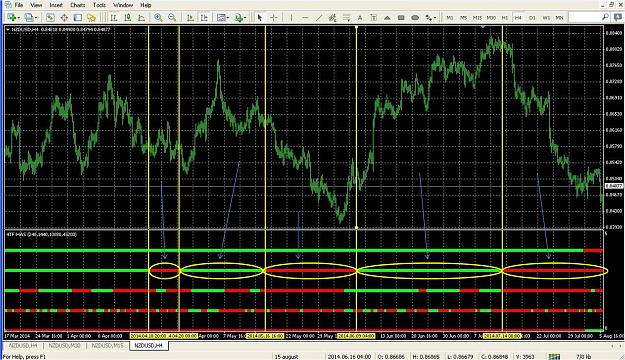This screenshot has width=625, height=360.
Task: Open the Insert menu
Action: (56, 5)
